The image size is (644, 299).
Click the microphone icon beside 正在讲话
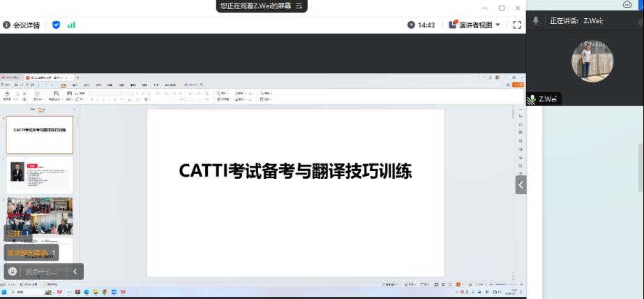(x=536, y=20)
